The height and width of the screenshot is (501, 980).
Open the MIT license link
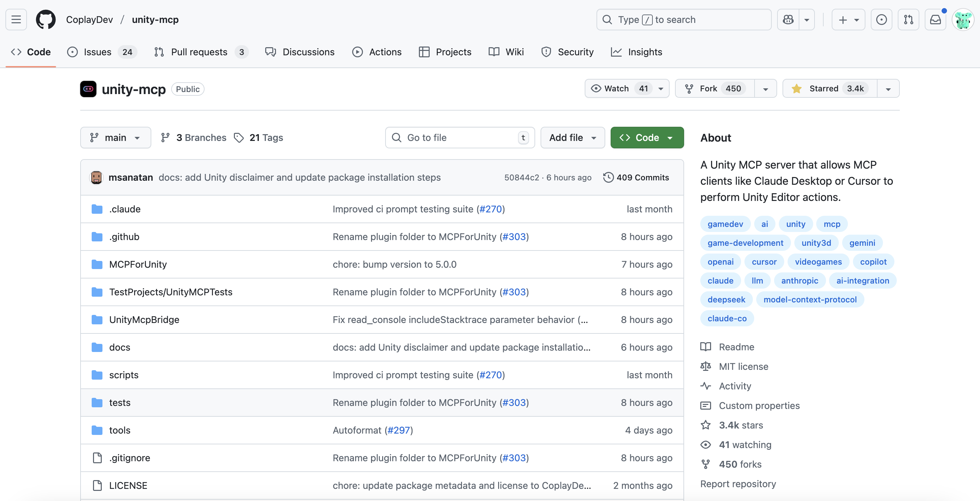(743, 366)
